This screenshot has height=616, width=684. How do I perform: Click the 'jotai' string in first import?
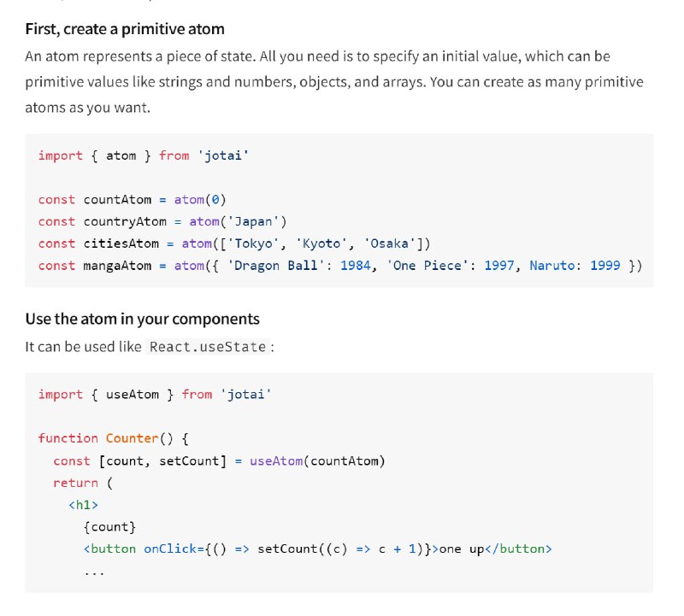coord(223,155)
